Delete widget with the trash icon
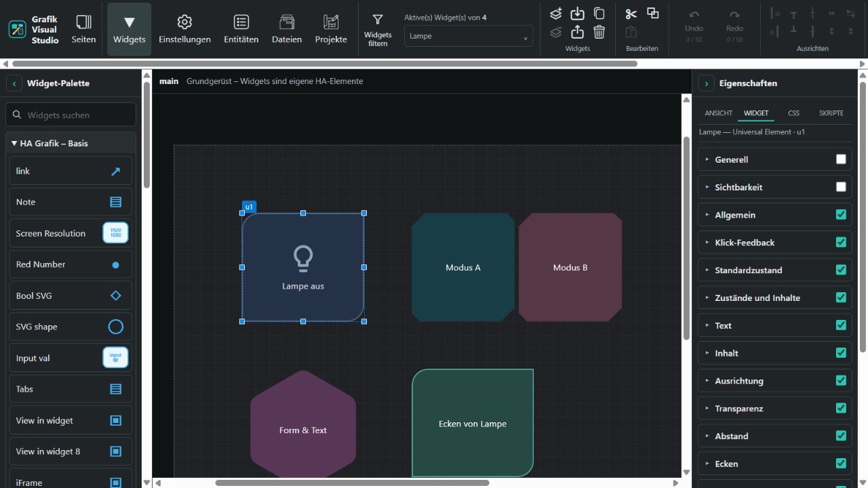The height and width of the screenshot is (488, 868). pyautogui.click(x=599, y=32)
